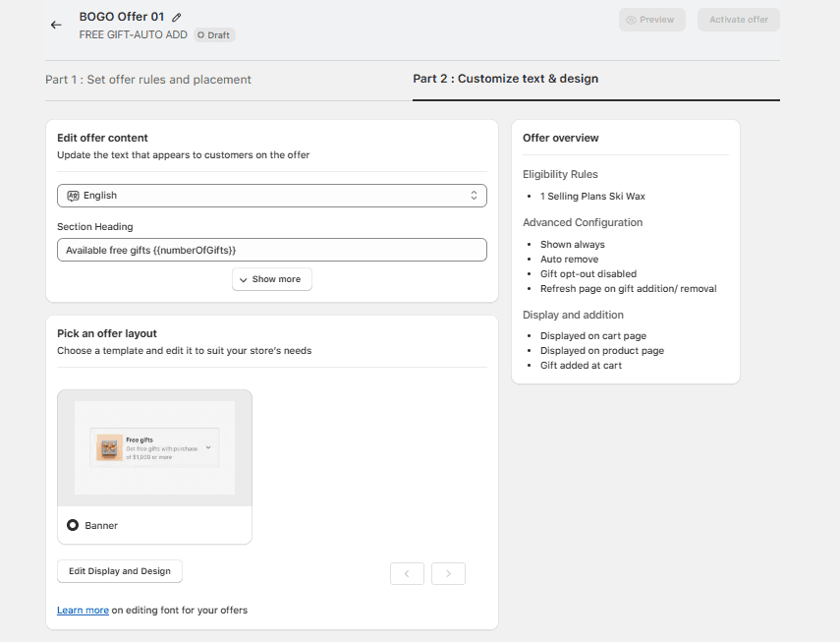Click the Preview button label
Viewport: 840px width, 642px height.
click(656, 20)
